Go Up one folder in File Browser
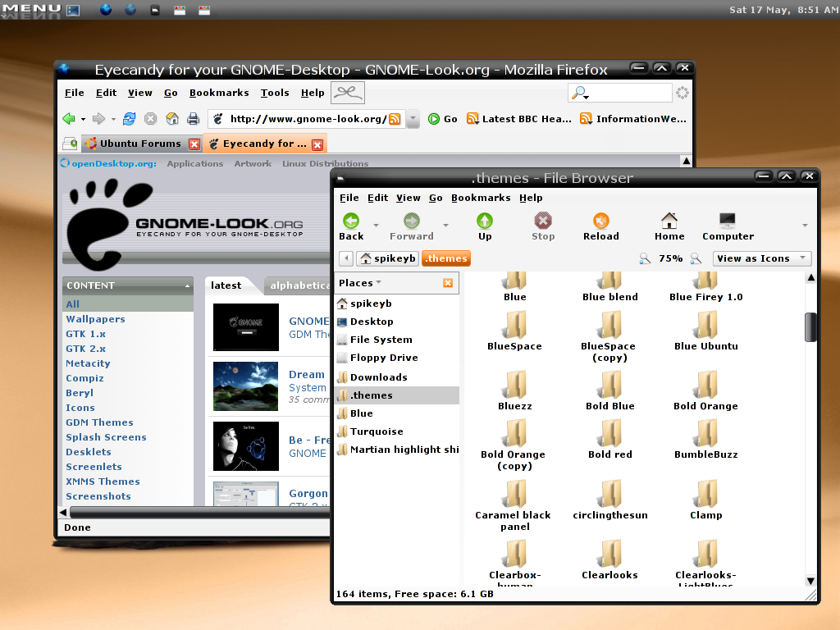 pos(485,226)
